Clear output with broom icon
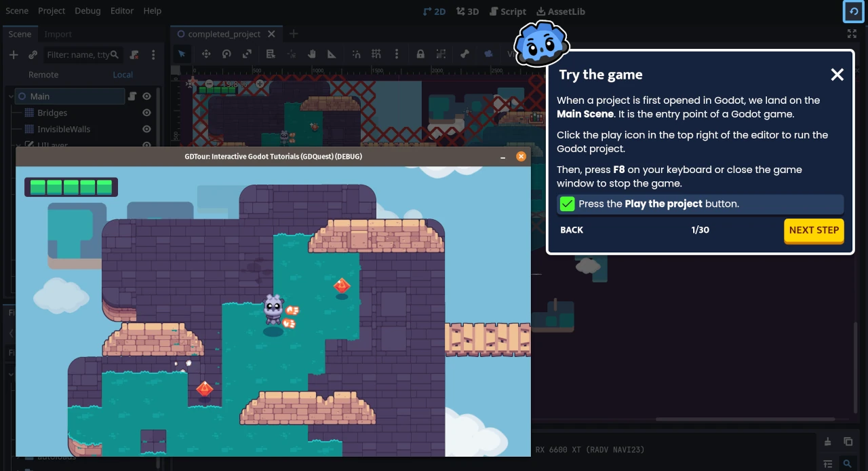The image size is (868, 471). click(x=828, y=442)
